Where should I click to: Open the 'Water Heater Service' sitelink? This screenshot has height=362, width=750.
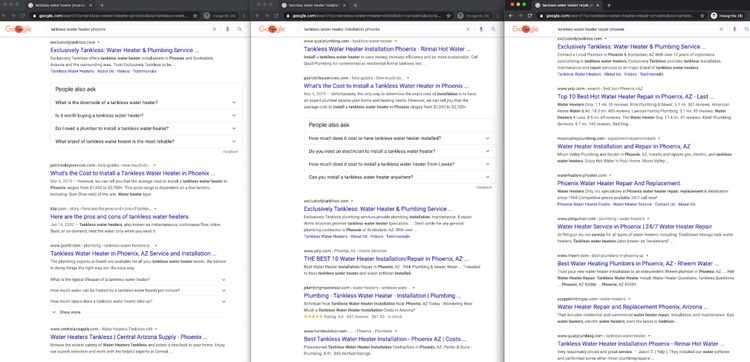point(632,204)
